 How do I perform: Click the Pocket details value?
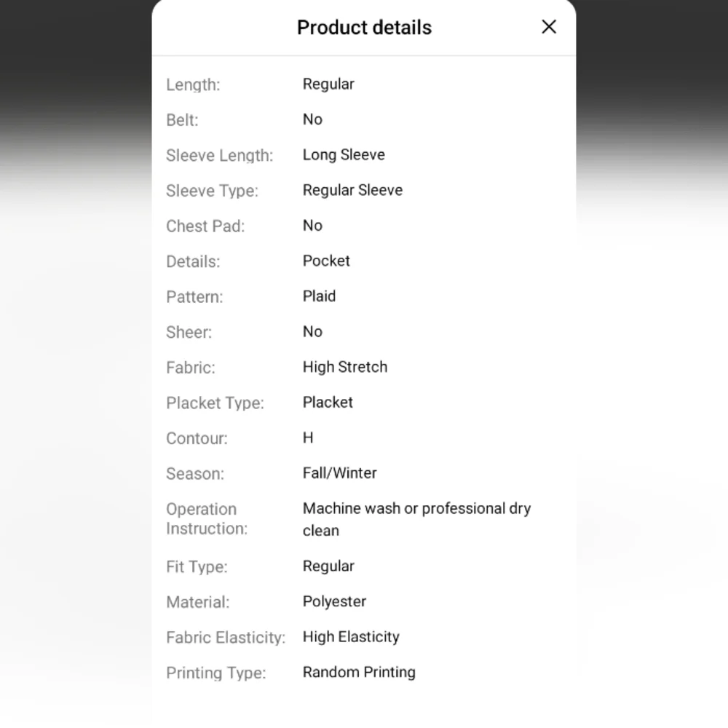click(326, 261)
